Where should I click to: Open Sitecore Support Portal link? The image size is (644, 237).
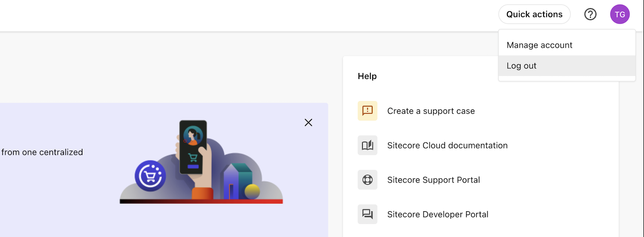(434, 180)
